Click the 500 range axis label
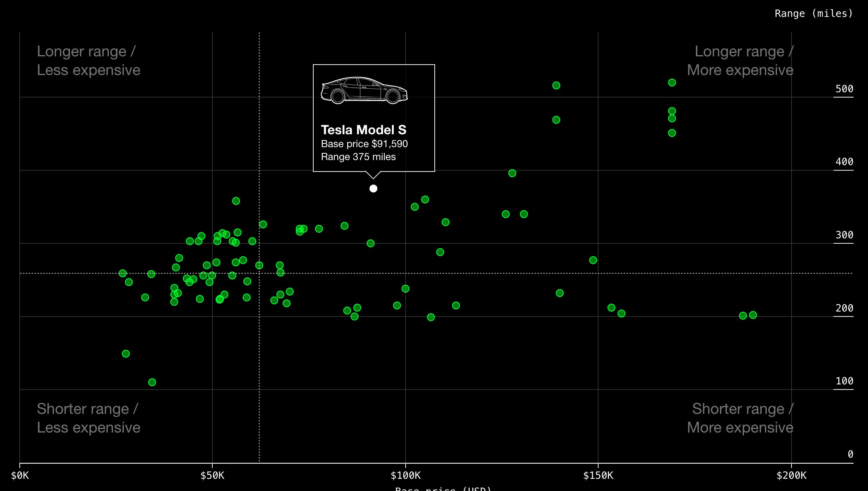Screen dimensions: 868x491 pyautogui.click(x=844, y=89)
